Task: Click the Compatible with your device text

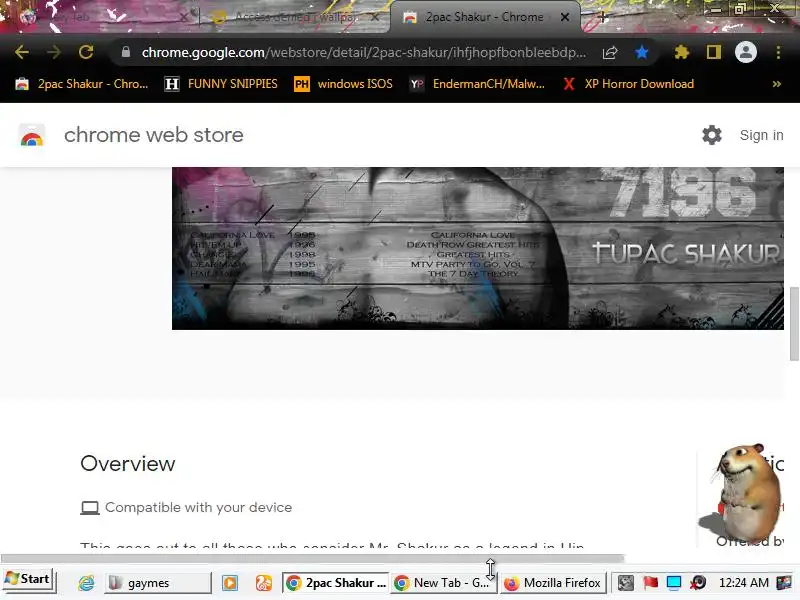Action: click(x=198, y=508)
